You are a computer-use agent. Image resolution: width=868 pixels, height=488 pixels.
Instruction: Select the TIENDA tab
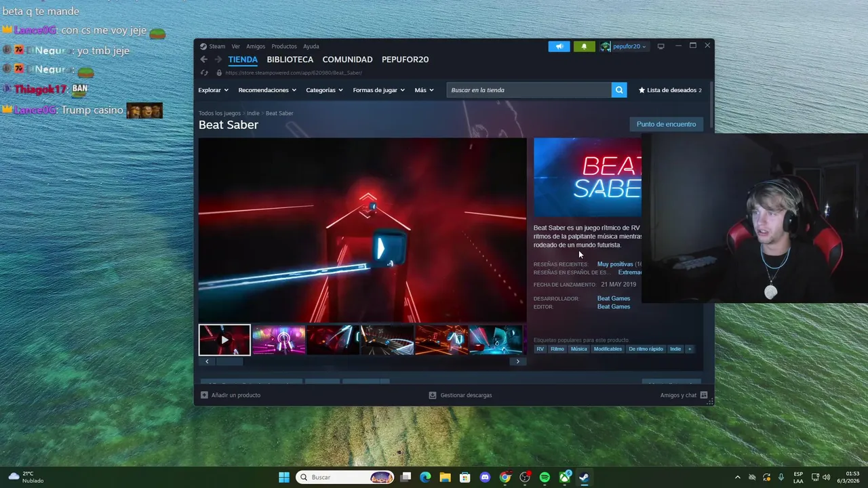[243, 60]
